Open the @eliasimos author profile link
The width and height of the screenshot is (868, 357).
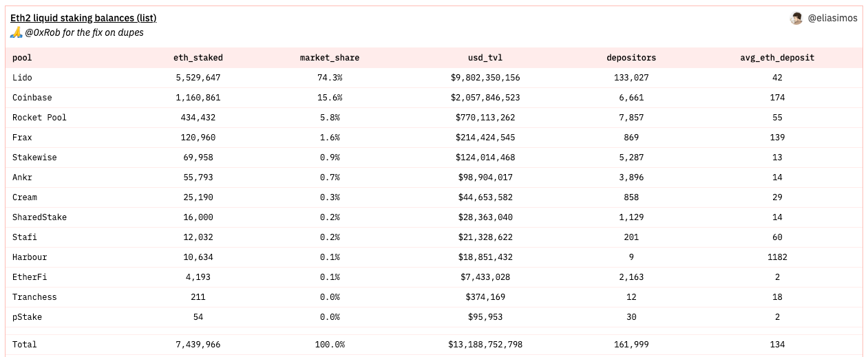coord(832,19)
